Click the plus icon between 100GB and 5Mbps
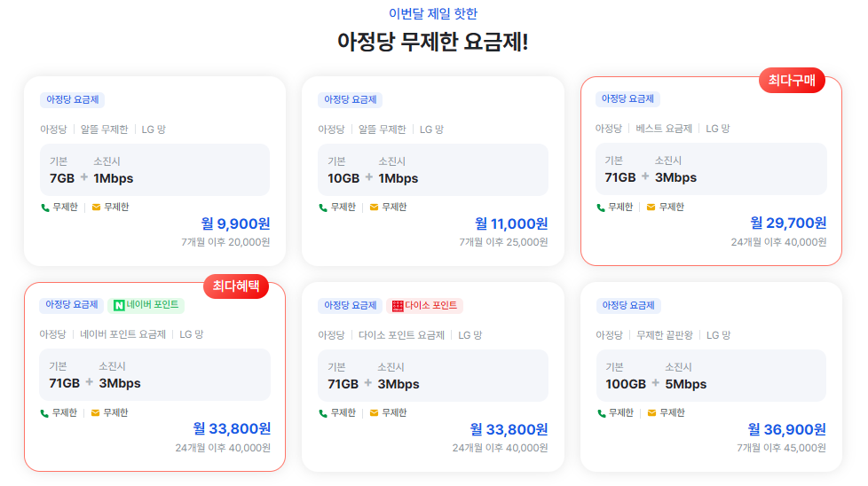The height and width of the screenshot is (486, 868). [655, 382]
